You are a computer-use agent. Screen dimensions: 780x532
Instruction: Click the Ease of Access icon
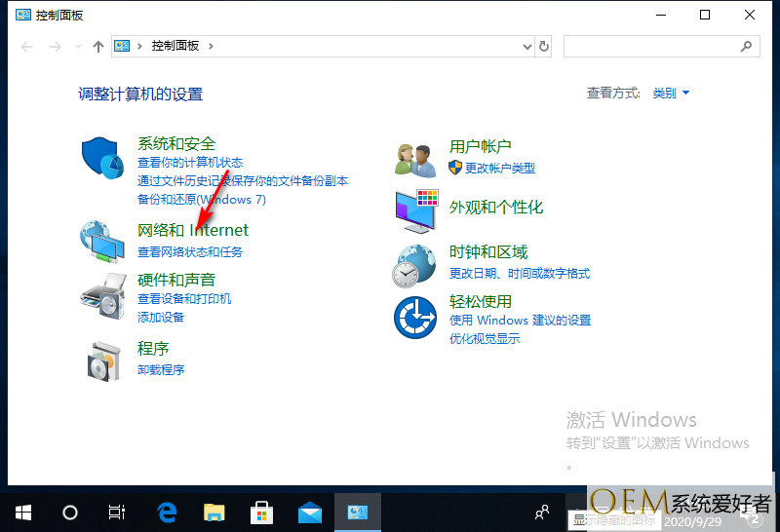[x=415, y=318]
